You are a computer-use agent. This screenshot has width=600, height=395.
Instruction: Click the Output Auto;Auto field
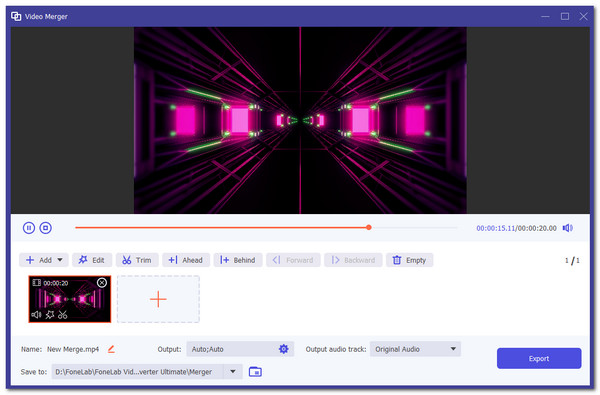tap(240, 349)
